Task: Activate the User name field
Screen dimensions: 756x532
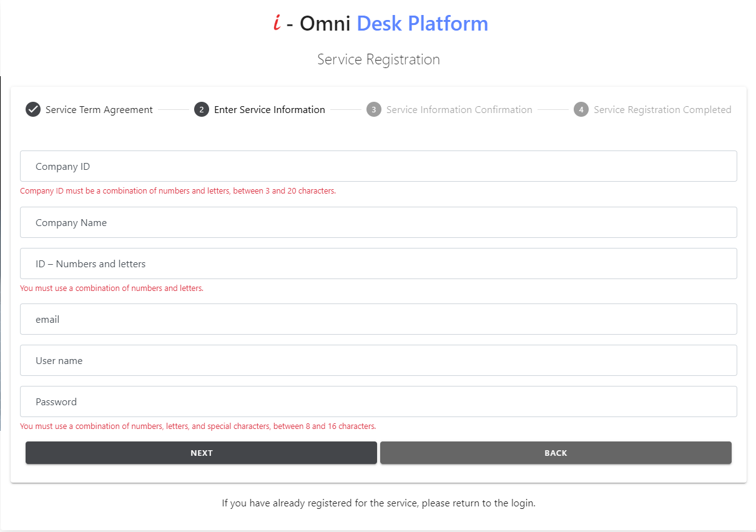Action: [378, 360]
